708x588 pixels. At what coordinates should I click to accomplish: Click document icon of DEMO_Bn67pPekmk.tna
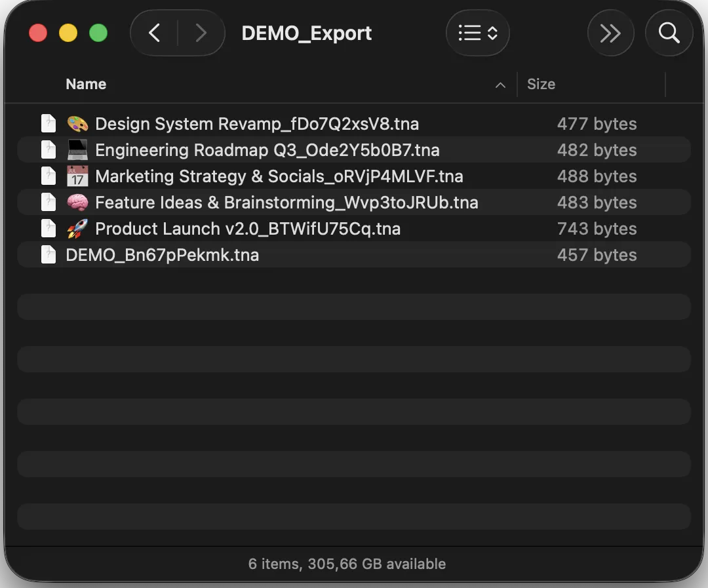pos(49,254)
